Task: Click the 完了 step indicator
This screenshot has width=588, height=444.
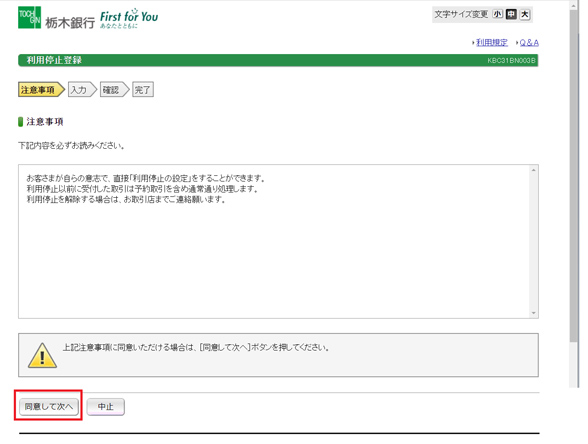Action: click(x=143, y=90)
